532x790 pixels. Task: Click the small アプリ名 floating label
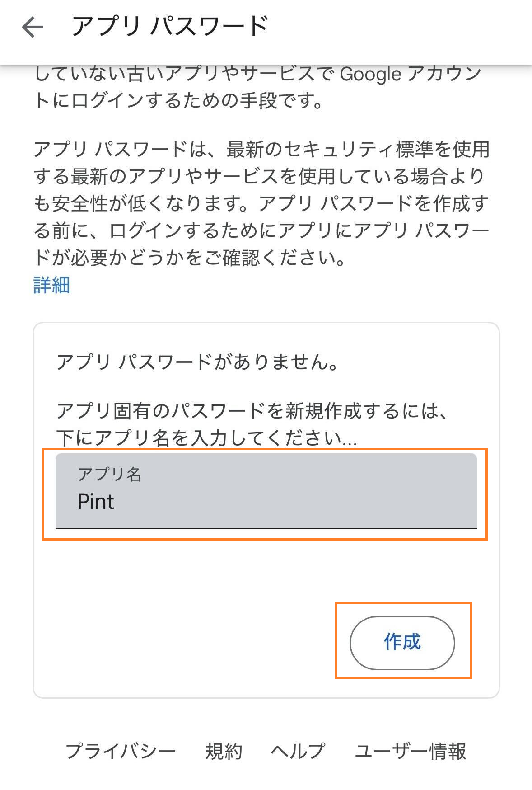pos(110,474)
